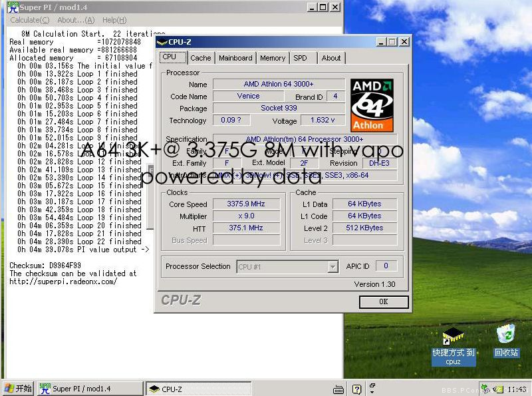The height and width of the screenshot is (396, 532).
Task: Click the safely remove hardware tray icon
Action: (x=485, y=388)
